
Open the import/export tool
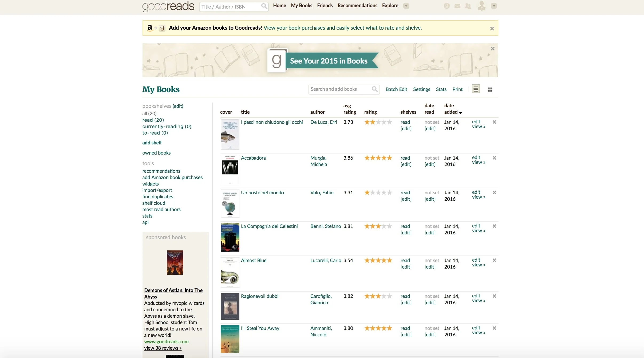pos(157,190)
